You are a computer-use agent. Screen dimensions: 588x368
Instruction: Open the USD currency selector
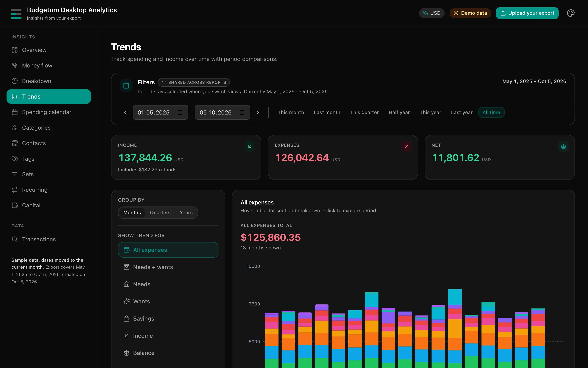click(x=432, y=13)
